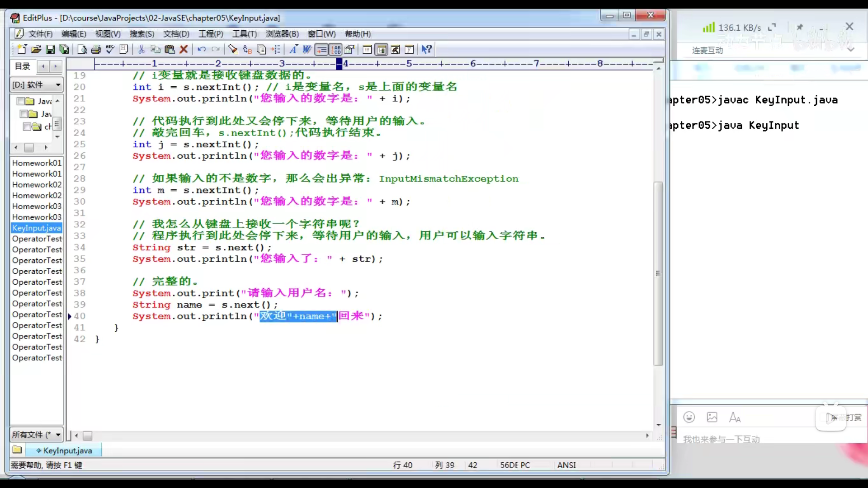Open the 搜索(S) menu
868x488 pixels.
click(x=142, y=34)
